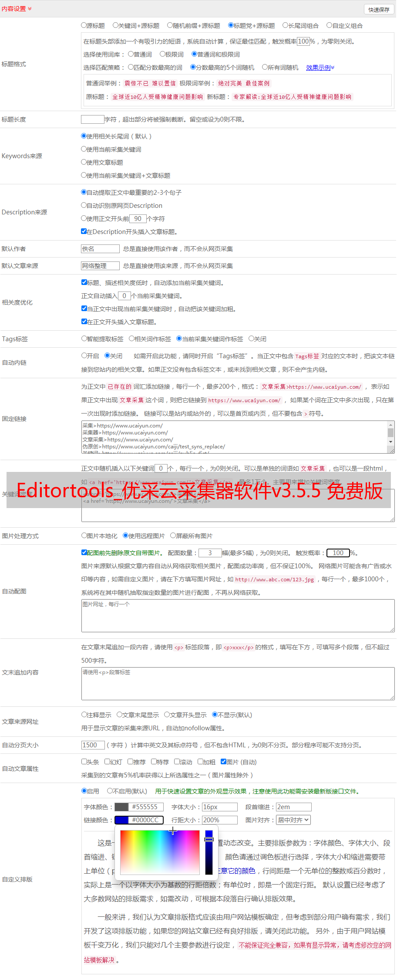Screen dimensions: 397x980
Task: Expand the 内容设置 section chevron
Action: pos(30,9)
